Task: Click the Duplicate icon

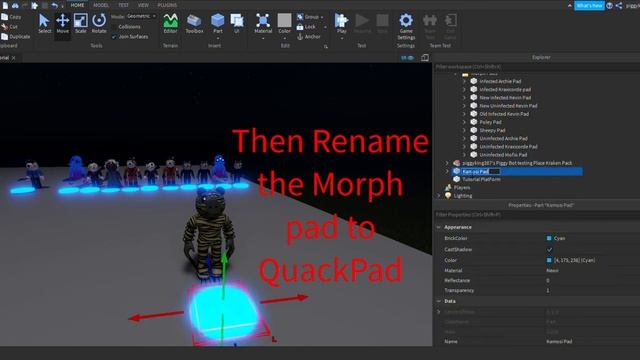Action: tap(4, 37)
